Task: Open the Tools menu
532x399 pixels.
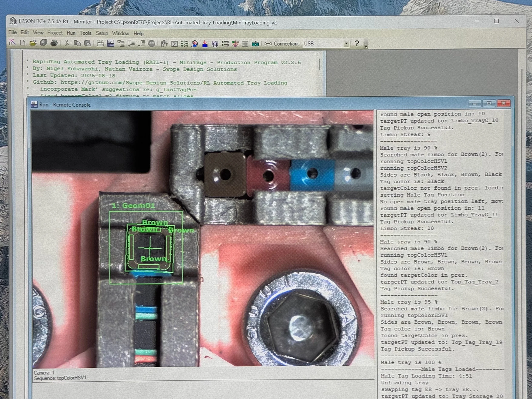Action: 85,33
